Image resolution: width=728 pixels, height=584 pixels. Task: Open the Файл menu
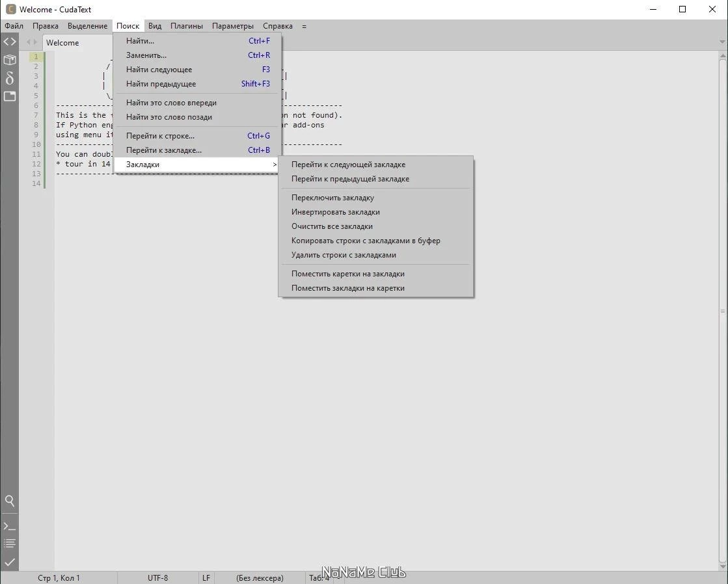[x=14, y=26]
